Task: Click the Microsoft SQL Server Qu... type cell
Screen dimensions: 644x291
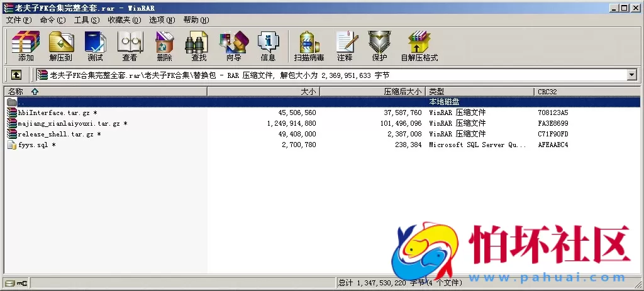Action: click(x=478, y=145)
